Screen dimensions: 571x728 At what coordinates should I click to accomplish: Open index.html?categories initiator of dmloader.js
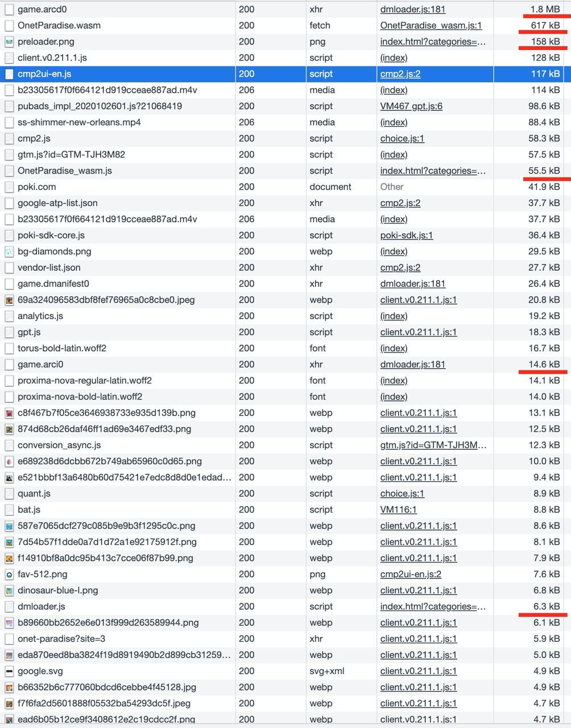coord(433,607)
